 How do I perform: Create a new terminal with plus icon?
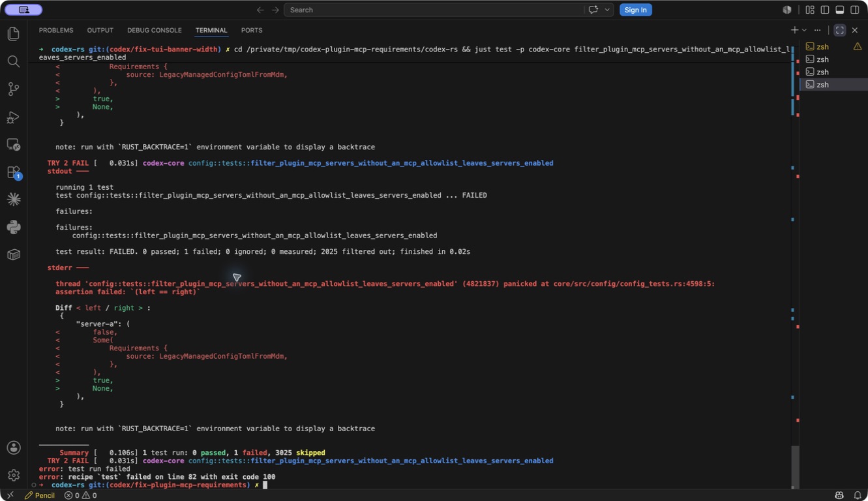point(794,30)
